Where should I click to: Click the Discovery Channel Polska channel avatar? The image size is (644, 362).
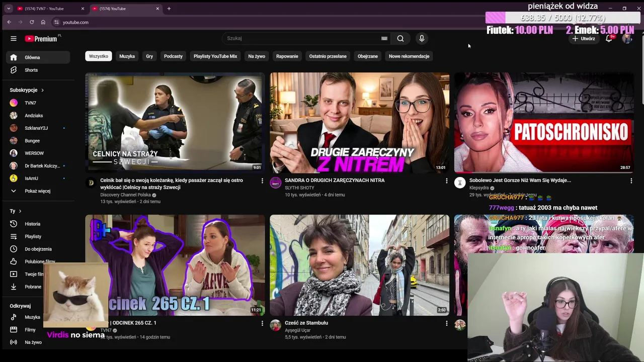point(91,183)
